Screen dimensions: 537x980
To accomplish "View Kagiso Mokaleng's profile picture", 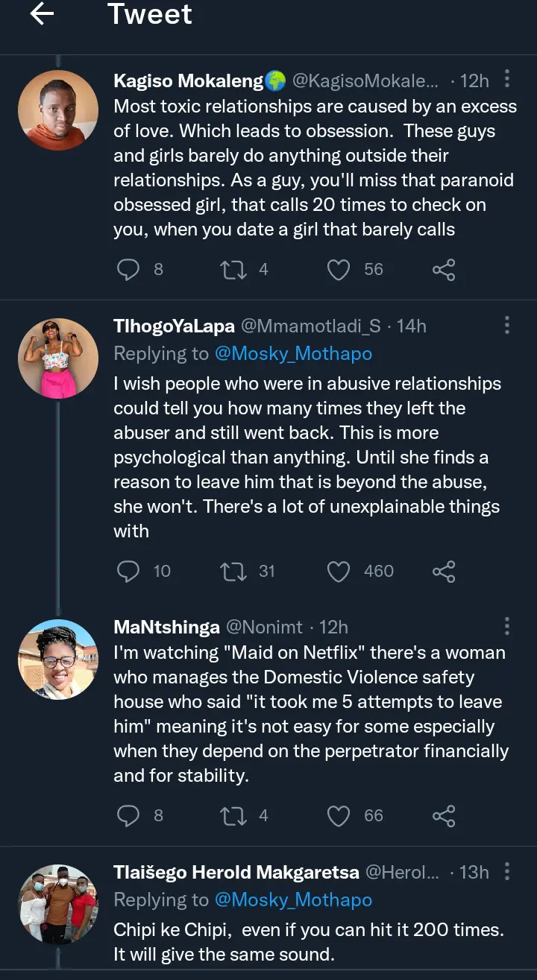I will 57,110.
